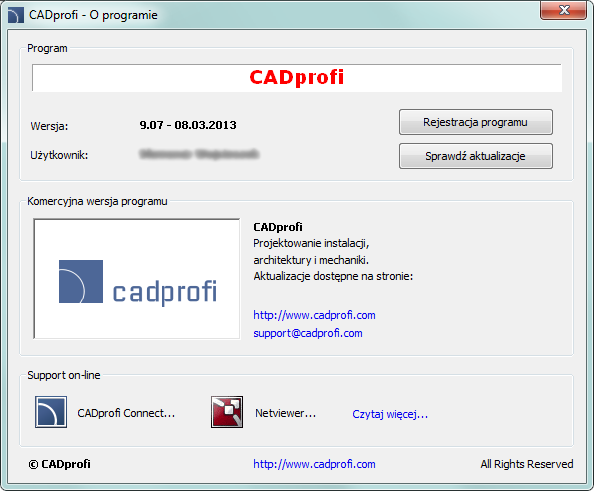Click the Projektowanie instalacji, description line
Viewport: 594px width, 491px height.
311,243
